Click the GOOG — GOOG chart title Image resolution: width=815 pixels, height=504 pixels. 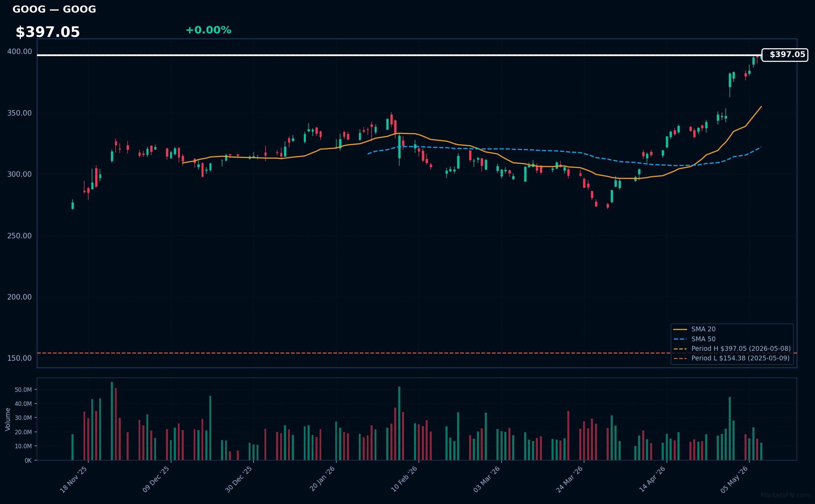(54, 9)
